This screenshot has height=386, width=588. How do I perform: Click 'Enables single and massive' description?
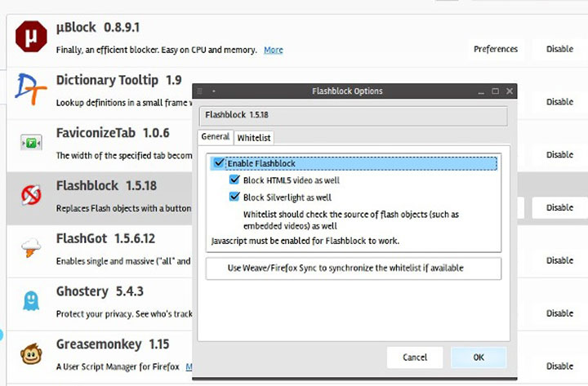pyautogui.click(x=123, y=261)
